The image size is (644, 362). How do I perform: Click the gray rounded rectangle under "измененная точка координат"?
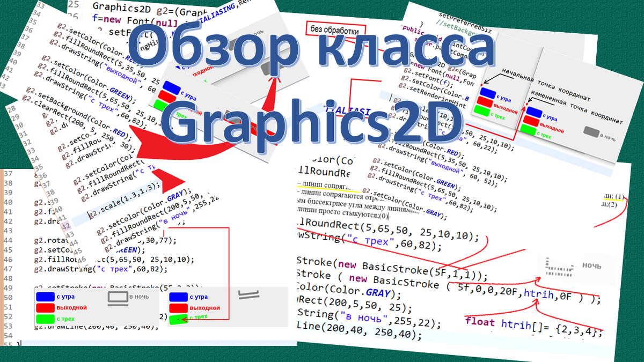coord(591,132)
